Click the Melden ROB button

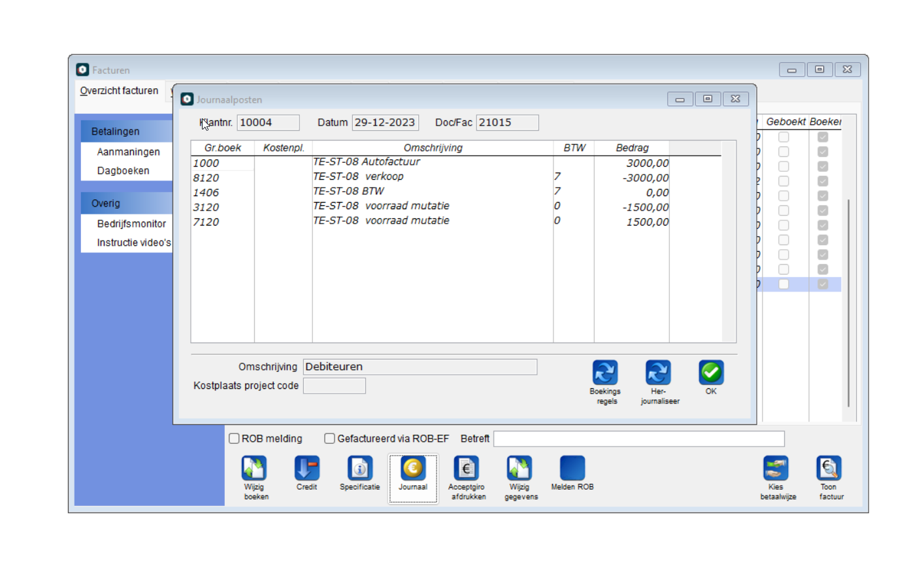coord(572,469)
